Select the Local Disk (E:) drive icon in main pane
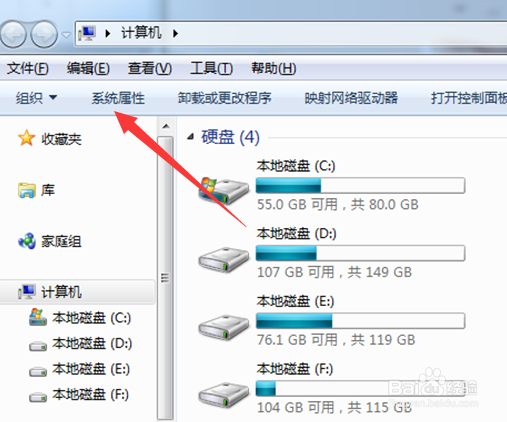The width and height of the screenshot is (507, 422). (224, 327)
